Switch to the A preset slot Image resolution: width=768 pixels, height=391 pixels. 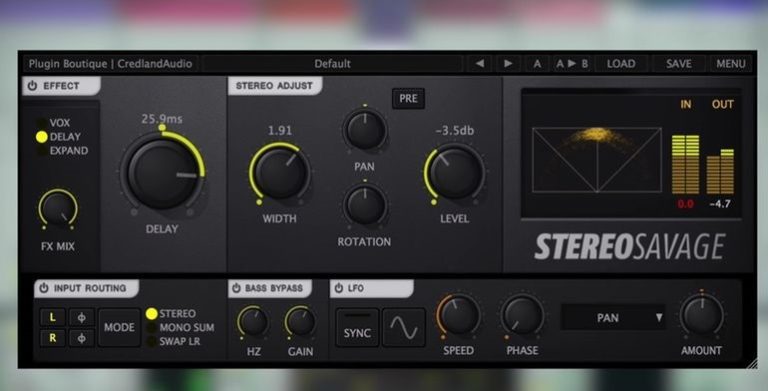click(537, 64)
